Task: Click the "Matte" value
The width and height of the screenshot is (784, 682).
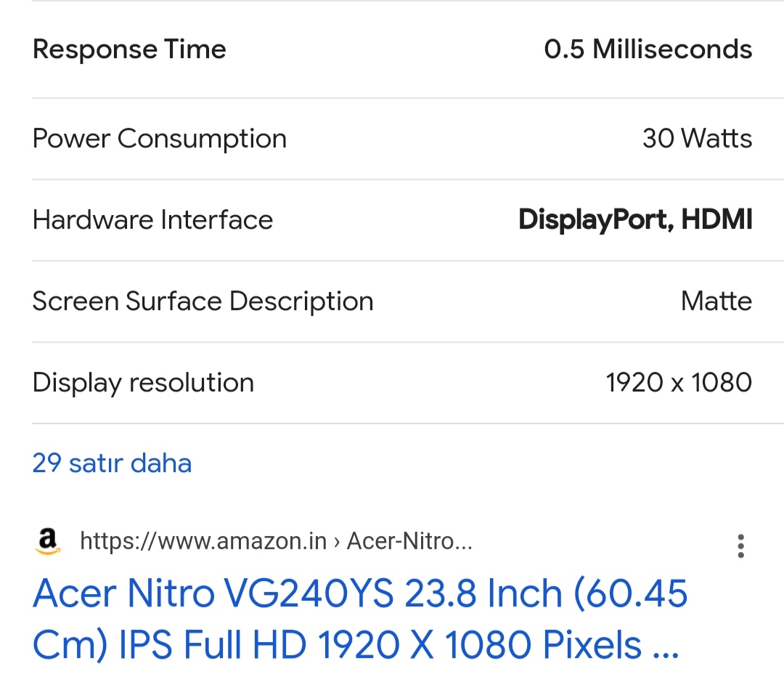Action: point(716,301)
